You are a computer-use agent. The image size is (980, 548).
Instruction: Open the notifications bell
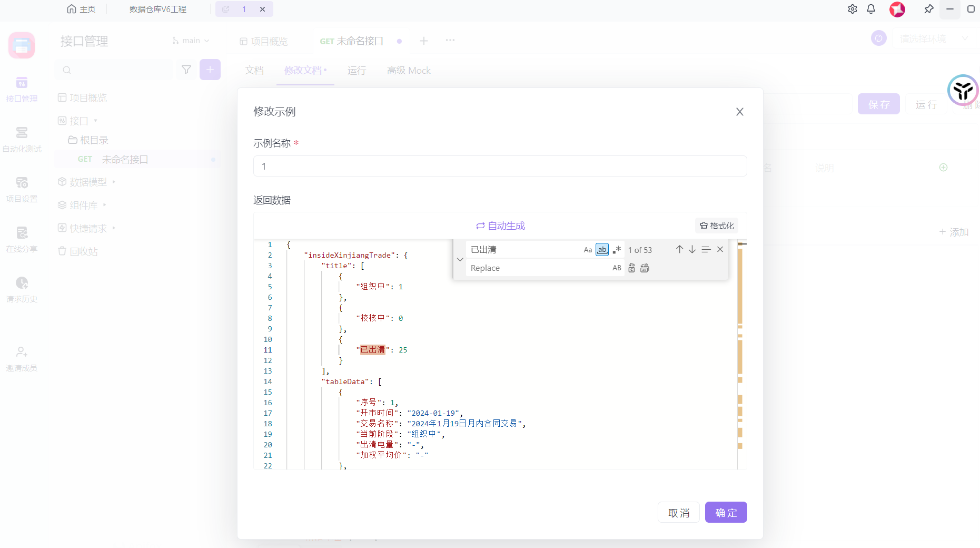pyautogui.click(x=871, y=9)
